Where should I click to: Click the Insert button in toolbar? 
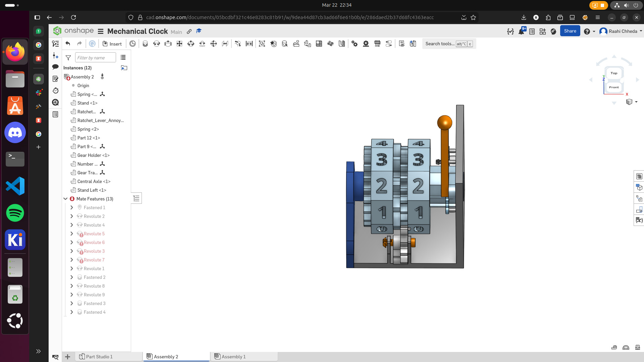(x=112, y=44)
